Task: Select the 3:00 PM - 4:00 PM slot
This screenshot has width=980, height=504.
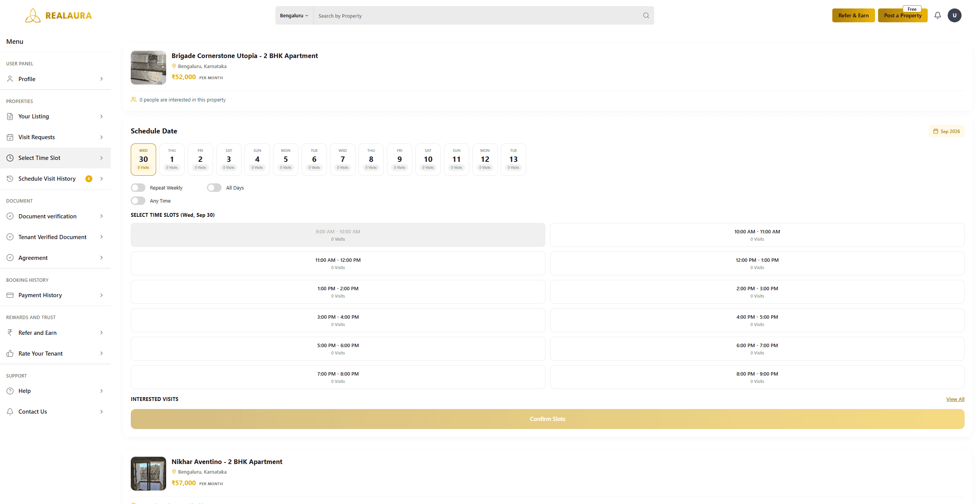Action: tap(338, 320)
